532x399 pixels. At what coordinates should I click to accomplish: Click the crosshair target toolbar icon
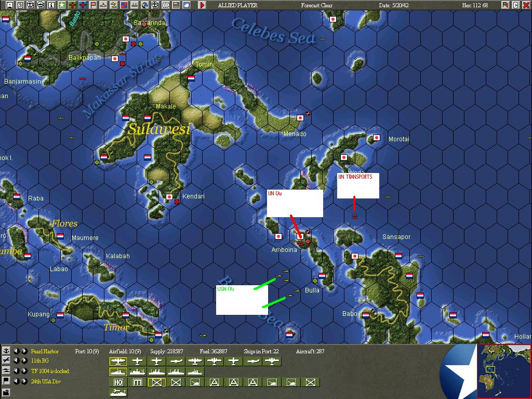pos(155,5)
